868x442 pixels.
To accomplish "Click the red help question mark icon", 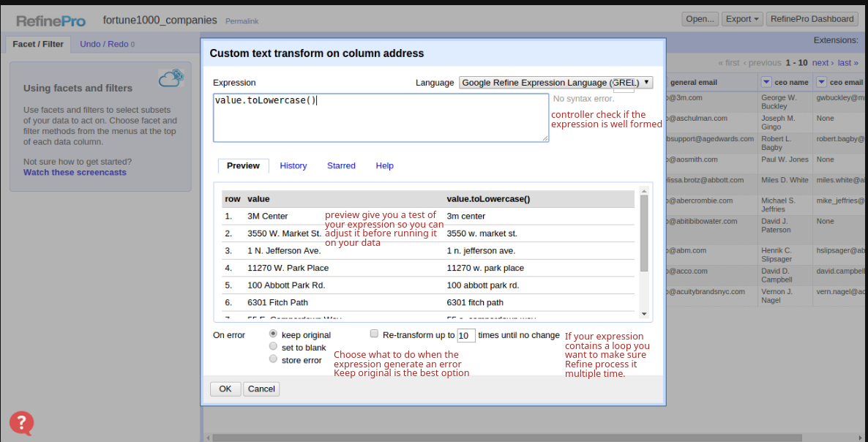I will (x=21, y=424).
